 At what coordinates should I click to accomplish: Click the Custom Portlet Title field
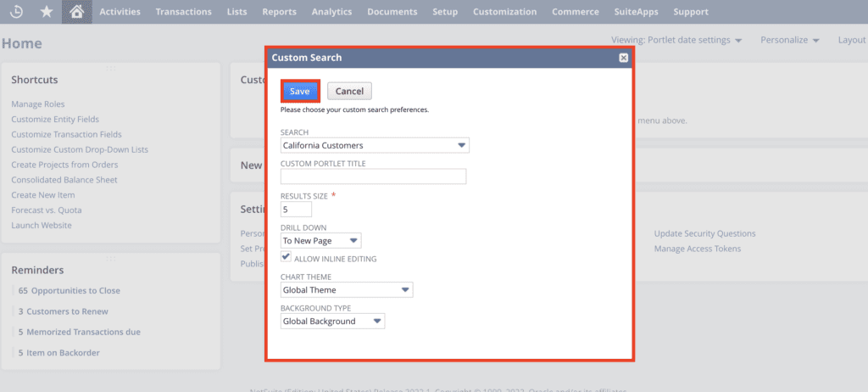(x=374, y=176)
